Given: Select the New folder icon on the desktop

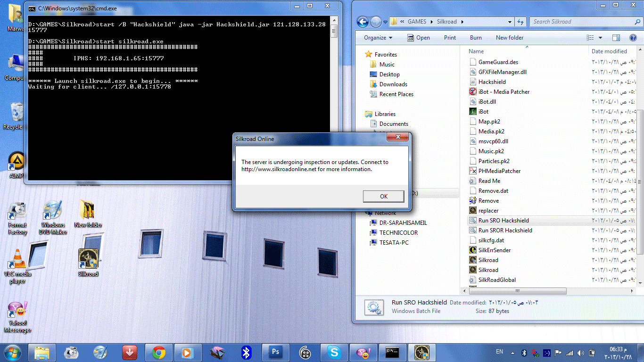Looking at the screenshot, I should tap(88, 214).
